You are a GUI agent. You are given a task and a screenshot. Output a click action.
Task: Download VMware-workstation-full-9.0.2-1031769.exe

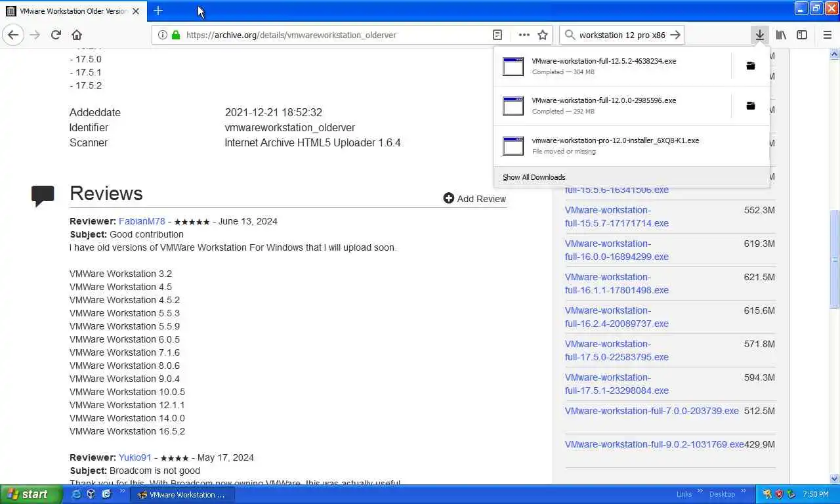coord(654,444)
